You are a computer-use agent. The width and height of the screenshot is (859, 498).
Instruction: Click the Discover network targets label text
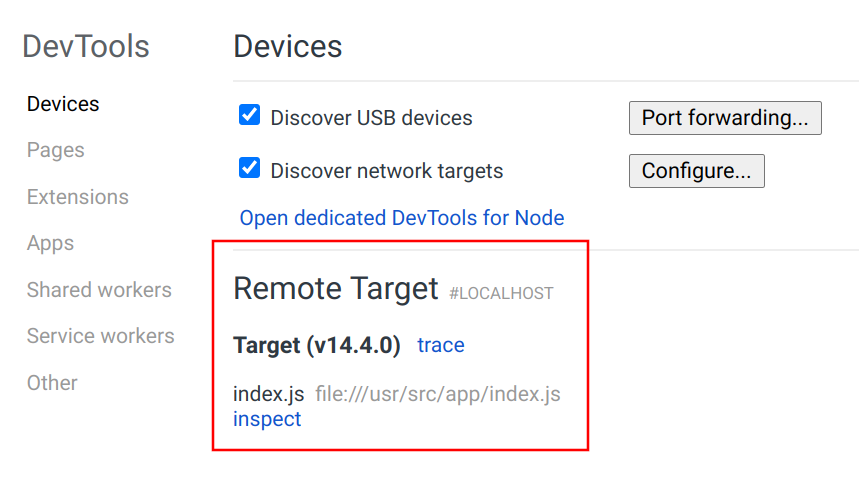pyautogui.click(x=386, y=171)
